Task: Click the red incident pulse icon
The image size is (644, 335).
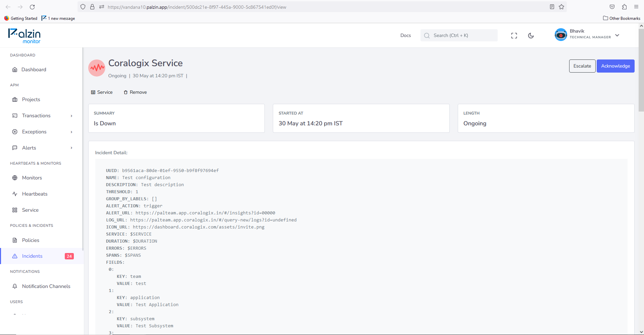Action: [97, 68]
